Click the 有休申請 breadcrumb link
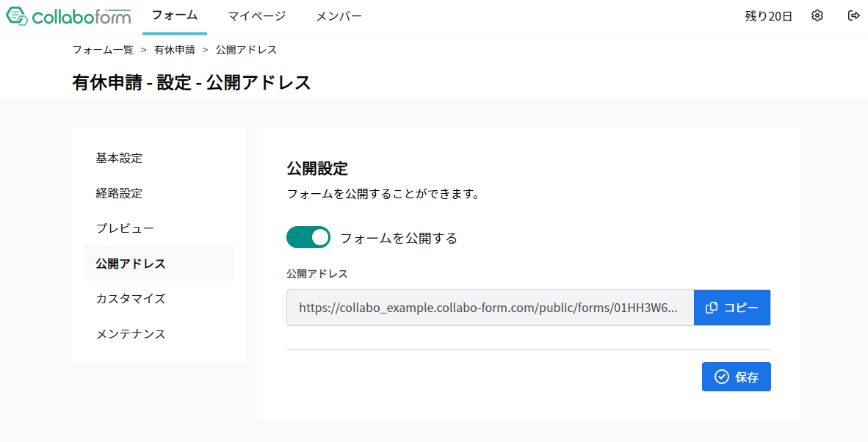This screenshot has height=442, width=868. click(x=174, y=50)
